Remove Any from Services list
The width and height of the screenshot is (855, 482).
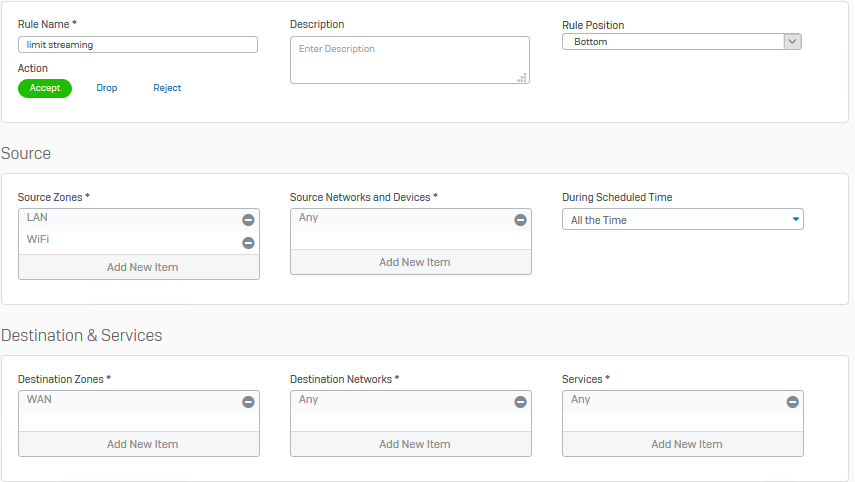[x=792, y=402]
